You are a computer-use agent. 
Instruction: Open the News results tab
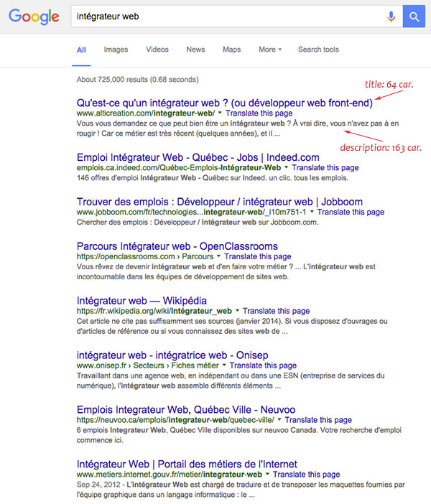tap(195, 50)
